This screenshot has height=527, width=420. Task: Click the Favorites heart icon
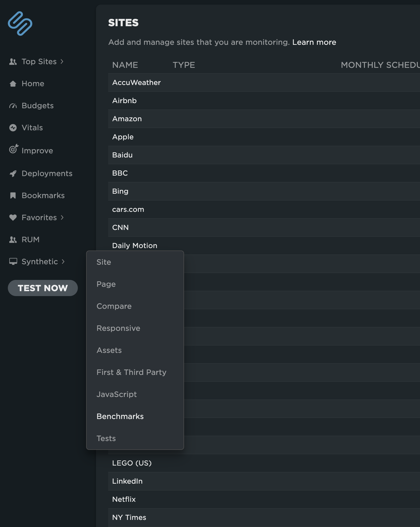[13, 217]
